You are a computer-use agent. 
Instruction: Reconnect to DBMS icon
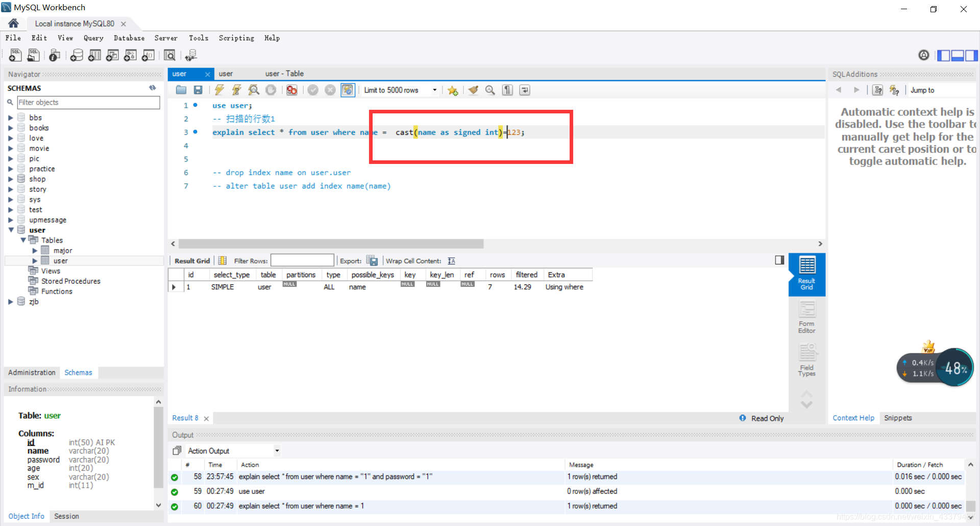pyautogui.click(x=191, y=55)
